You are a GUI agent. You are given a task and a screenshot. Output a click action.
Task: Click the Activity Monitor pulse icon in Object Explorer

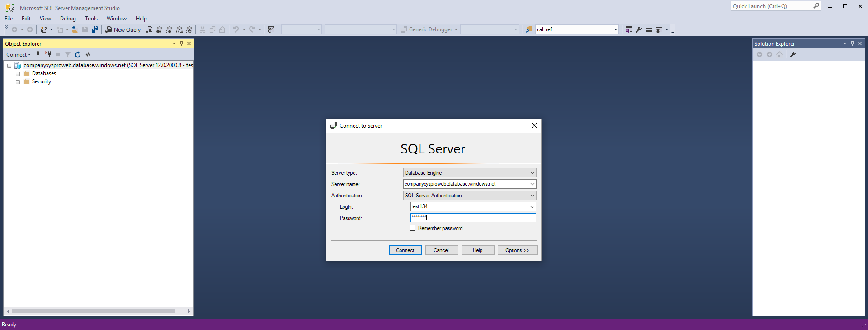pos(88,54)
